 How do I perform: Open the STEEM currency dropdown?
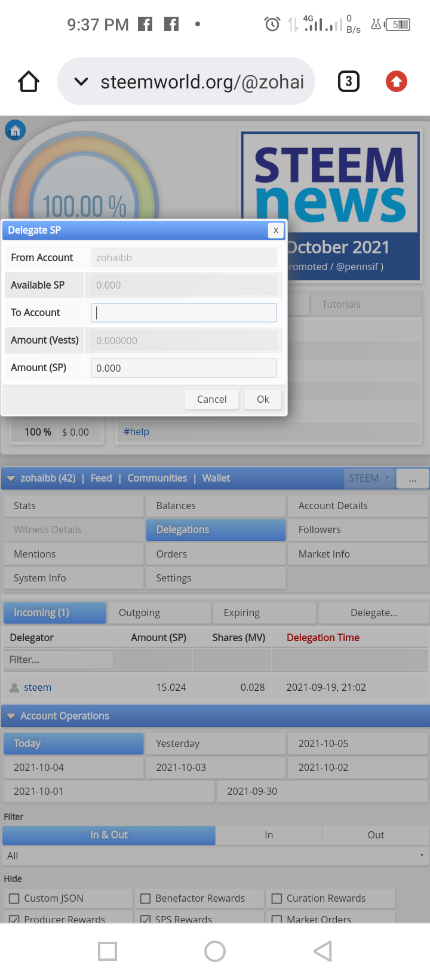(369, 479)
